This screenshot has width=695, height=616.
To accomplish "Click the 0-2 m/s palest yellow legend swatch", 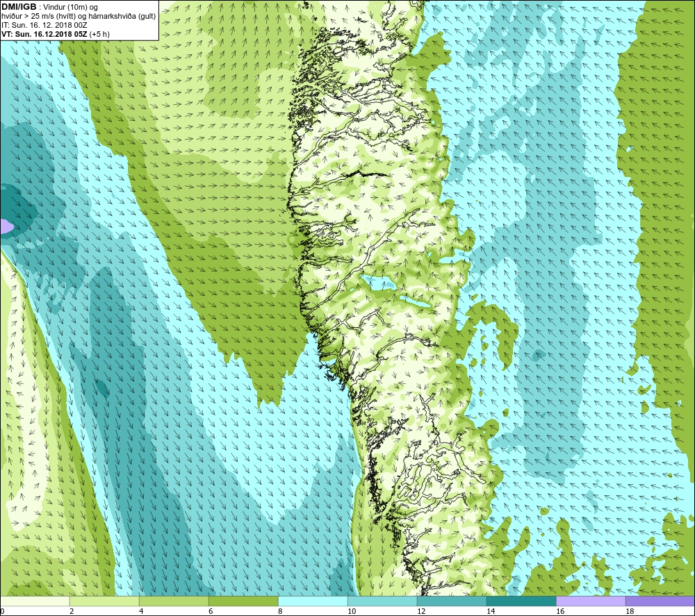I will point(35,601).
